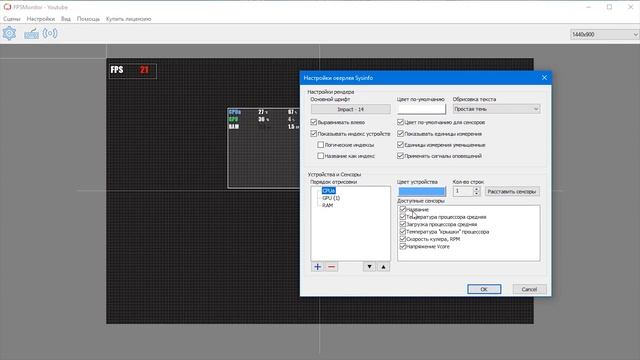The height and width of the screenshot is (360, 640).
Task: Click the 'Расставить сенсоры' button
Action: click(x=512, y=191)
